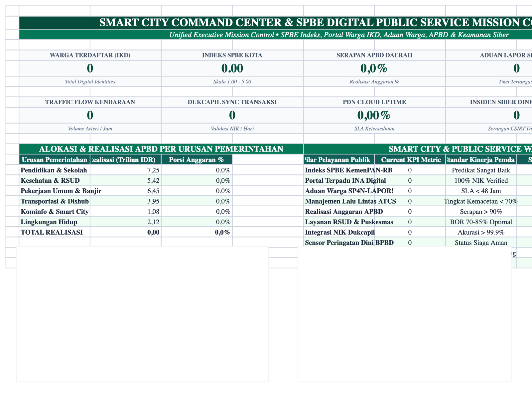The image size is (532, 396).
Task: Click the Total Digital Identities caption
Action: point(90,81)
